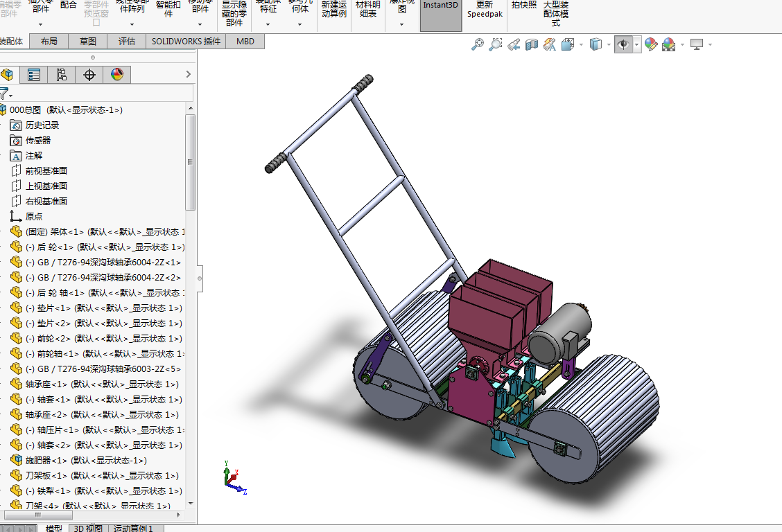Switch to the 布局 tab
Viewport: 782px width, 532px height.
49,42
